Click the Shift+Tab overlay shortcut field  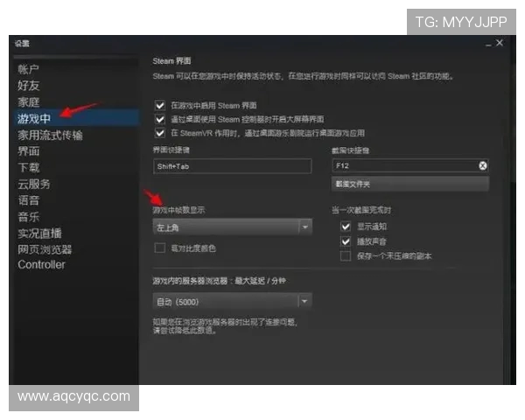(233, 166)
